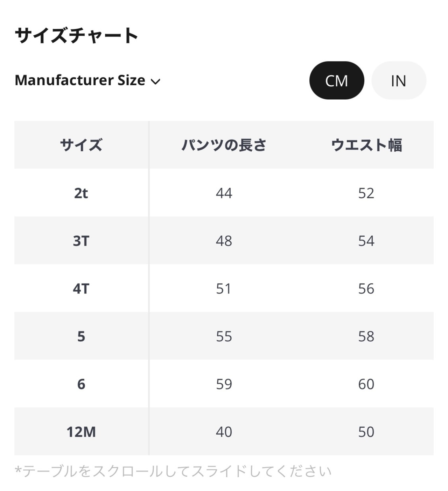Click the サイズチャート heading
Image resolution: width=448 pixels, height=491 pixels.
[x=76, y=35]
